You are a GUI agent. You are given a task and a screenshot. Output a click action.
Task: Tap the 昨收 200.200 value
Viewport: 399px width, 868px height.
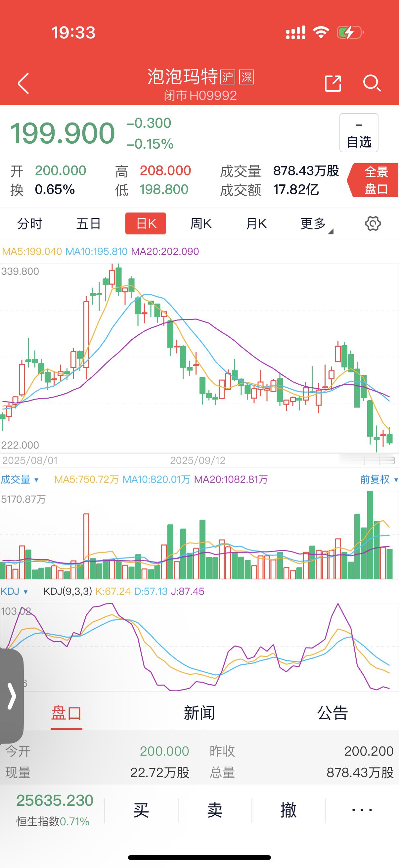click(x=369, y=751)
